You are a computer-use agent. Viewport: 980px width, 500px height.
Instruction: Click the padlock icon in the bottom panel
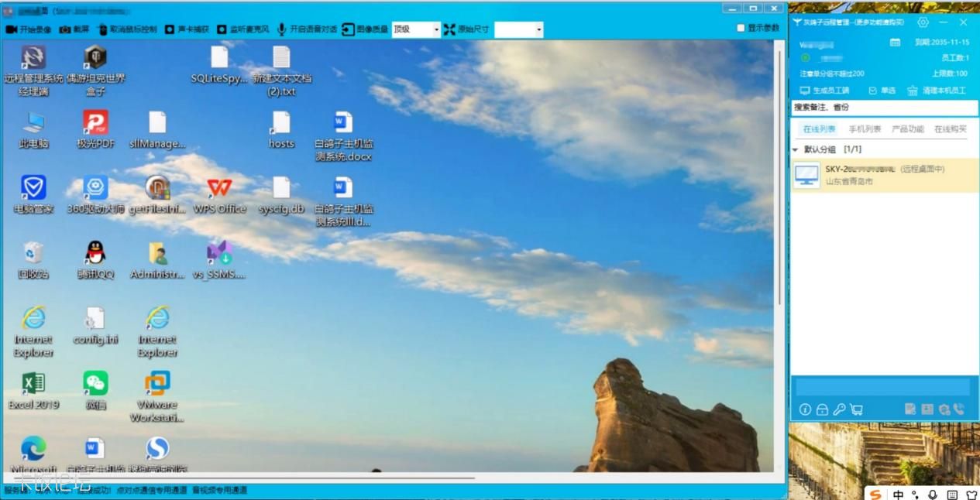(822, 409)
